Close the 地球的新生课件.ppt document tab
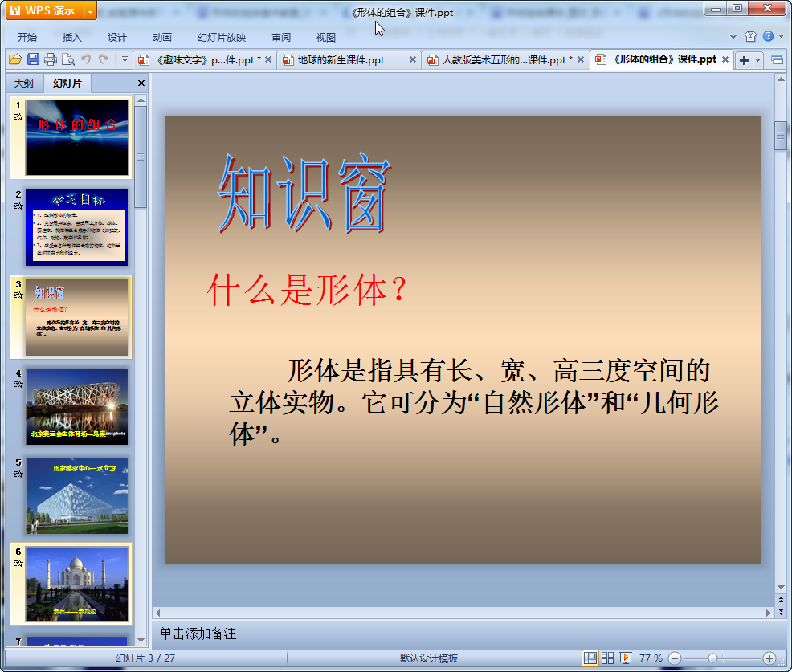The image size is (792, 672). pos(413,59)
